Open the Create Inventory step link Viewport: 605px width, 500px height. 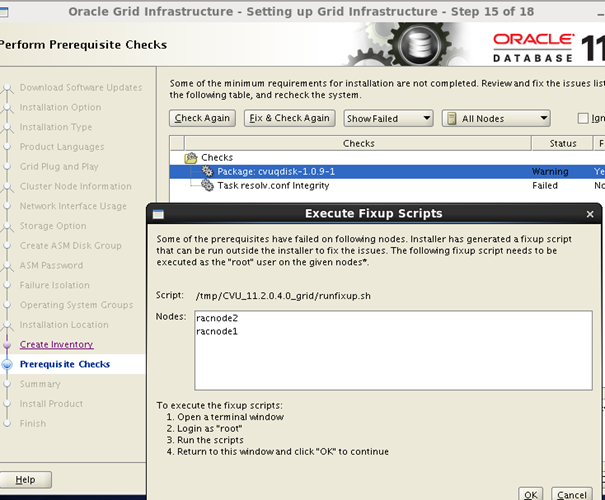point(56,344)
